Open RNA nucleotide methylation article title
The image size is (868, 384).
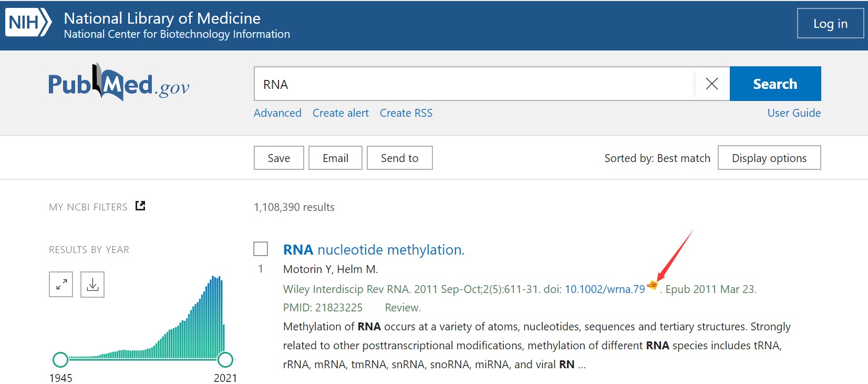[374, 249]
